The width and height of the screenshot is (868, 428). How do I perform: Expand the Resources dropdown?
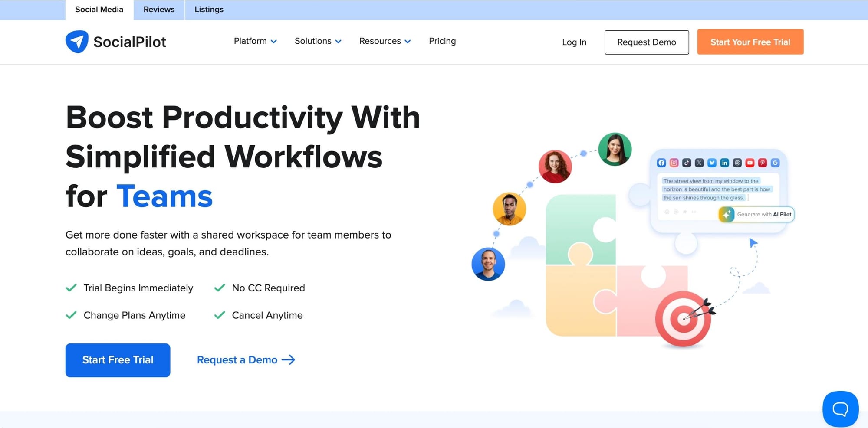coord(385,41)
